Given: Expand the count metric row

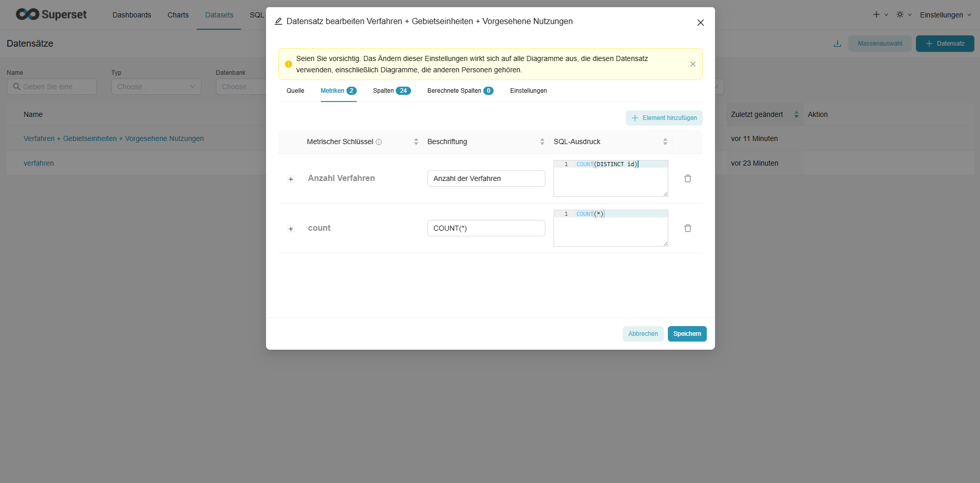Looking at the screenshot, I should click(291, 229).
